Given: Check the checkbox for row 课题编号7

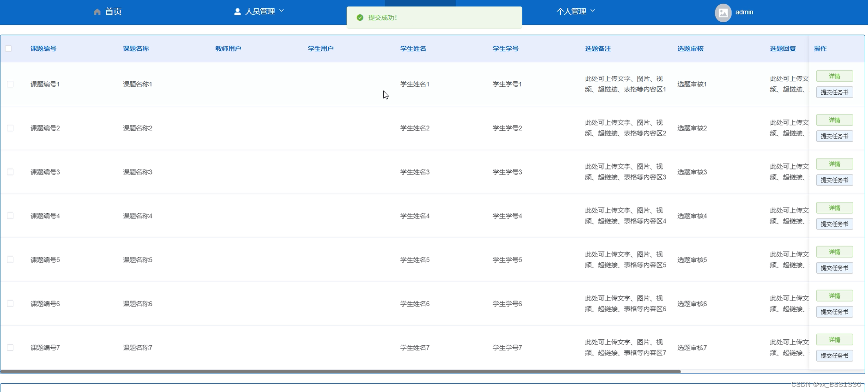Looking at the screenshot, I should point(10,347).
